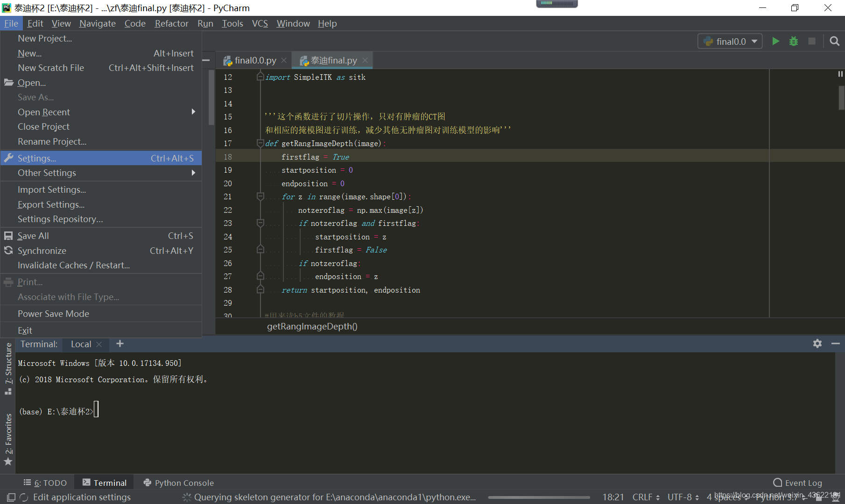Image resolution: width=845 pixels, height=504 pixels.
Task: Click cursor position 18:21 in status bar
Action: coord(613,497)
